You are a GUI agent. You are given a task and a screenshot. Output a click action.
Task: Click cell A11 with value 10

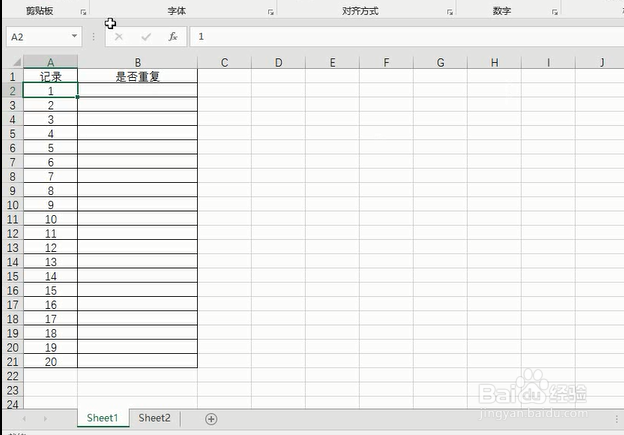pos(51,219)
